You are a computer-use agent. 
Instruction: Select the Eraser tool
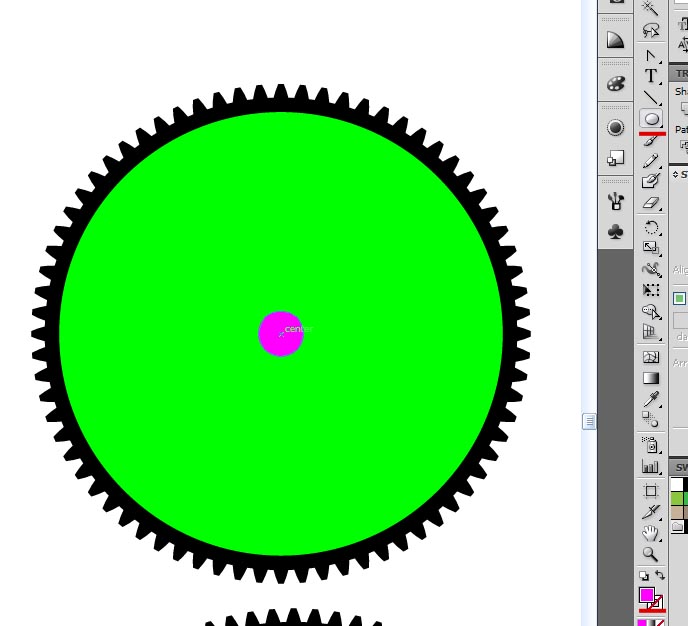[650, 203]
